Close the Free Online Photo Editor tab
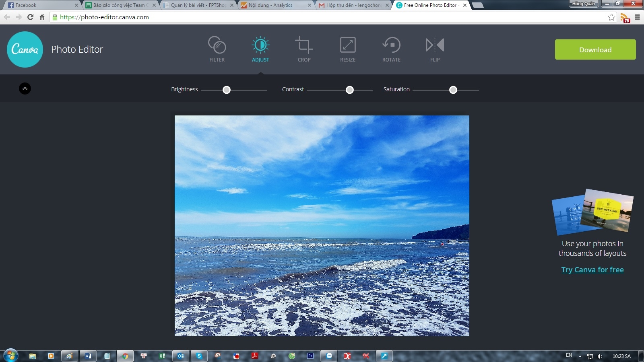Image resolution: width=644 pixels, height=362 pixels. pos(465,5)
